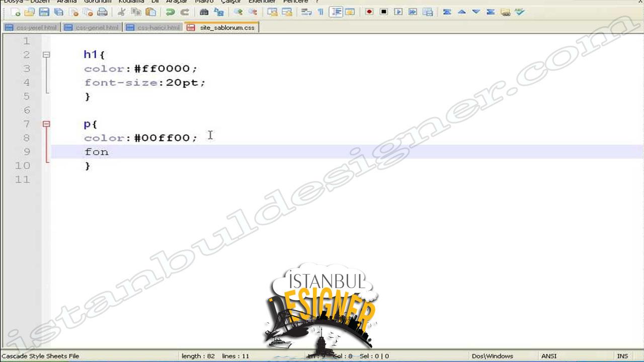This screenshot has width=644, height=362.
Task: Click line number 6 in margin
Action: (x=27, y=110)
